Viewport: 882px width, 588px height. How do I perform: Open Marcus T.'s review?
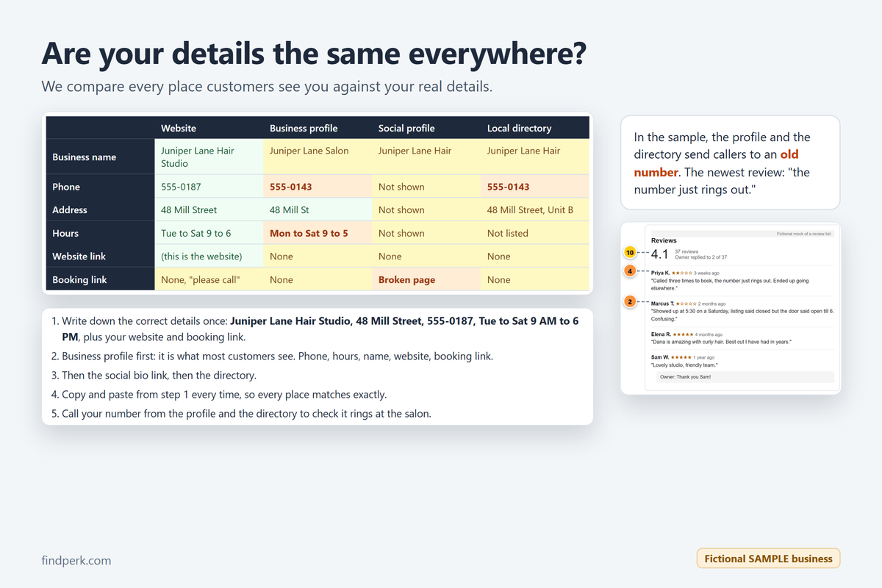(x=742, y=311)
